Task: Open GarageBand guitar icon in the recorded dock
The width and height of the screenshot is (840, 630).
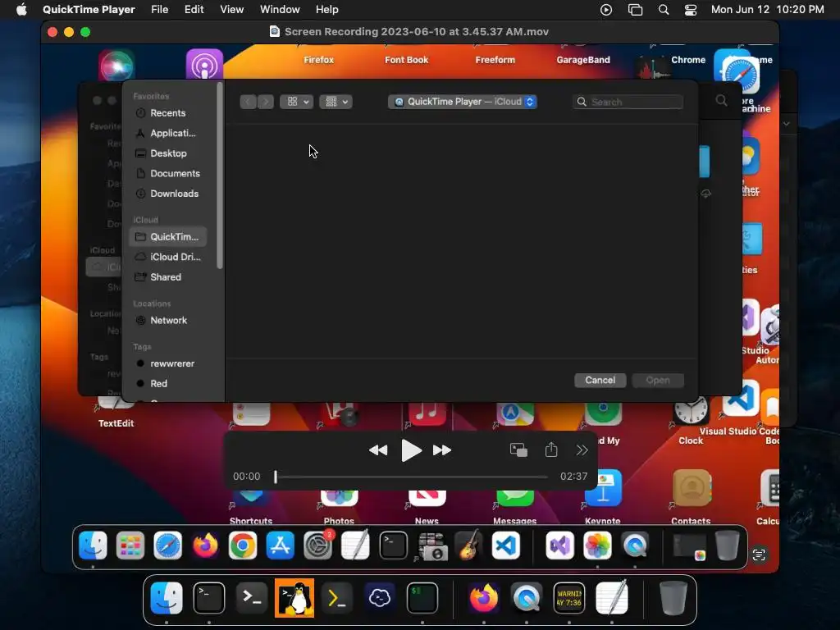Action: (x=468, y=546)
